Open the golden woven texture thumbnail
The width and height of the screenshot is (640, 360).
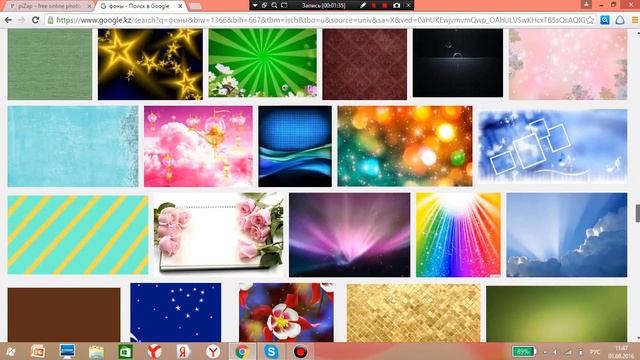click(413, 313)
